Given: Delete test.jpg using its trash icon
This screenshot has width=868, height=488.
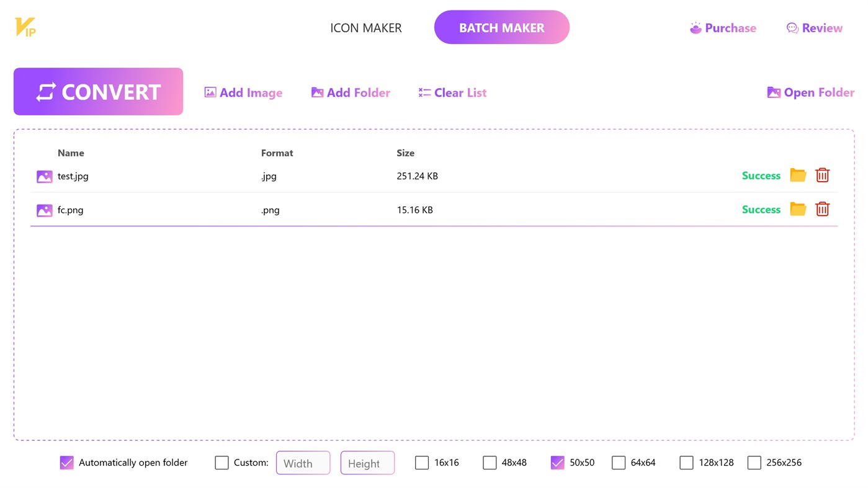Looking at the screenshot, I should point(822,175).
